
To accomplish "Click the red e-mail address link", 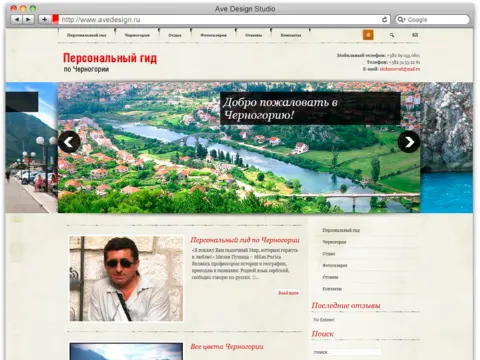I will pyautogui.click(x=400, y=69).
